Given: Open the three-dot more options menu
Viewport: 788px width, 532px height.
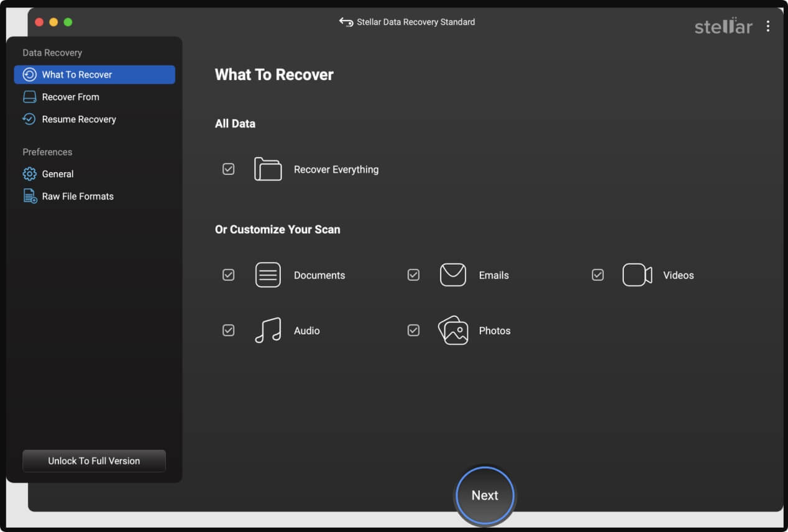Looking at the screenshot, I should pyautogui.click(x=768, y=26).
